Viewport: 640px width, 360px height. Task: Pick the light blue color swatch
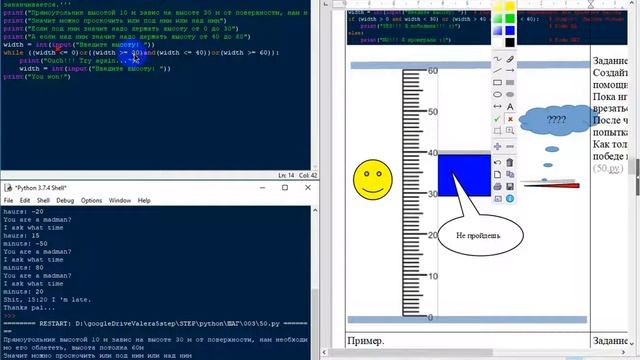click(x=498, y=30)
